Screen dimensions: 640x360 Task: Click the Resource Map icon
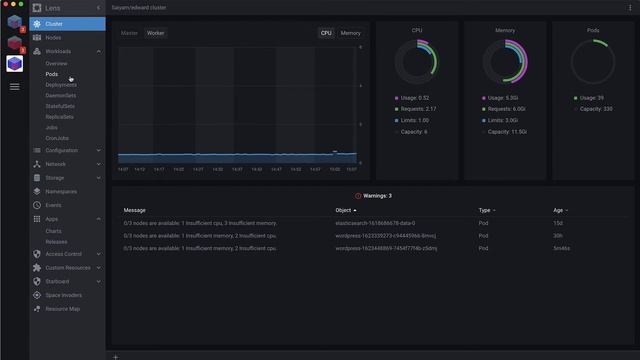[37, 309]
